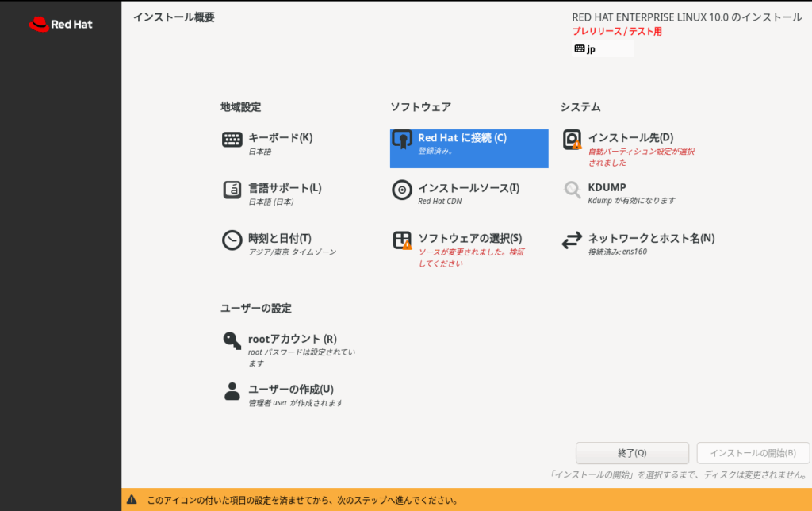Select the ソフトウェアの選択(S) label text
This screenshot has height=511, width=812.
coord(469,238)
